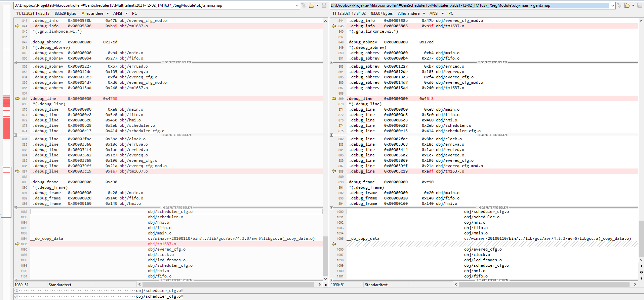Image resolution: width=644 pixels, height=300 pixels.
Task: Click right pane browse folder icon
Action: [x=627, y=5]
